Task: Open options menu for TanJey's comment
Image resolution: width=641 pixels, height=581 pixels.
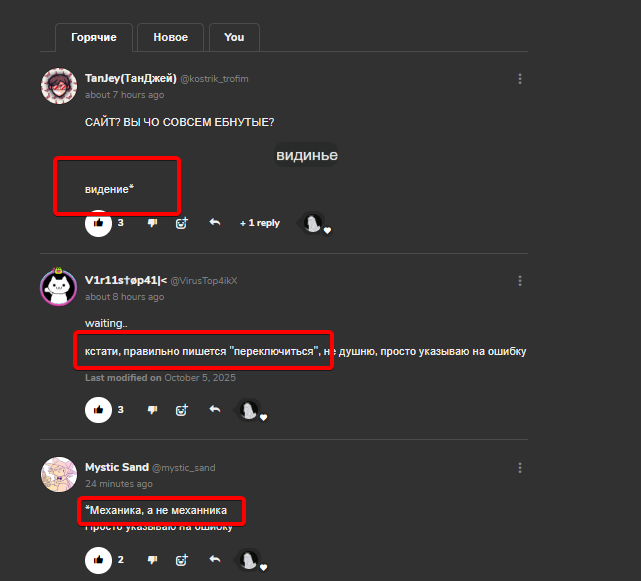Action: point(520,79)
